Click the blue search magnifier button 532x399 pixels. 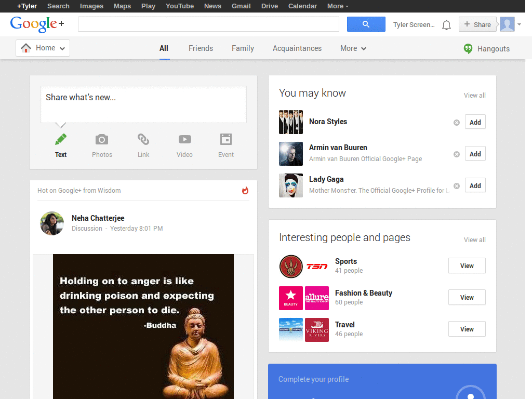[x=366, y=24]
